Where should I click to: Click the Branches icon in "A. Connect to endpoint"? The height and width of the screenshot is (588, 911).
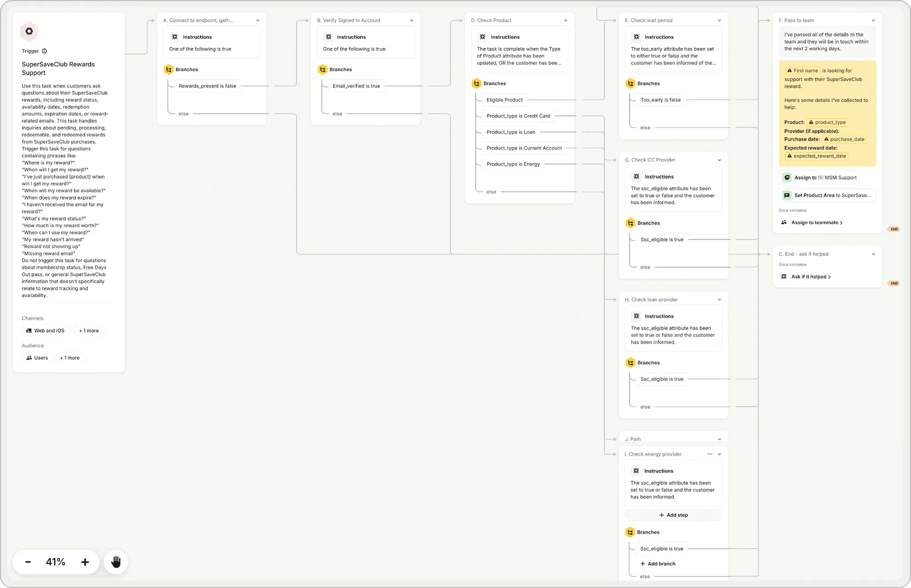[x=169, y=69]
